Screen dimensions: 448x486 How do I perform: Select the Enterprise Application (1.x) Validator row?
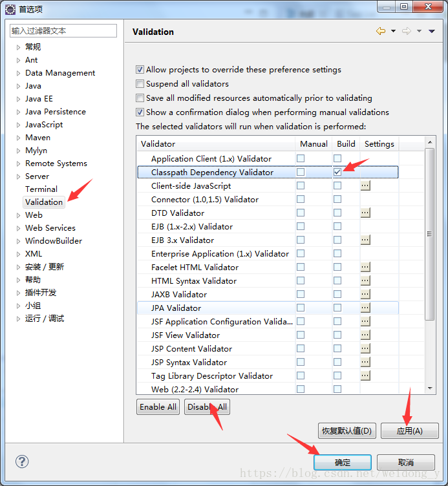(268, 253)
